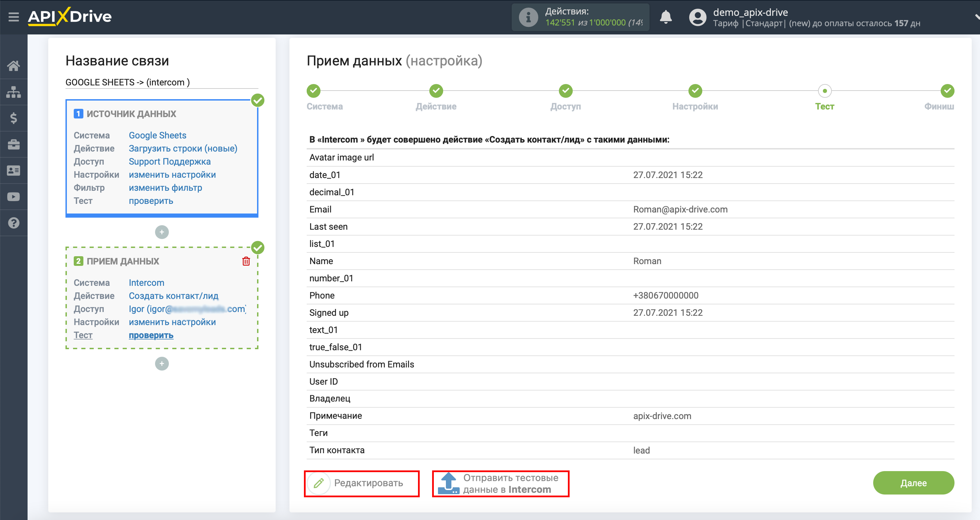Go to the Система step
This screenshot has height=520, width=980.
point(314,91)
